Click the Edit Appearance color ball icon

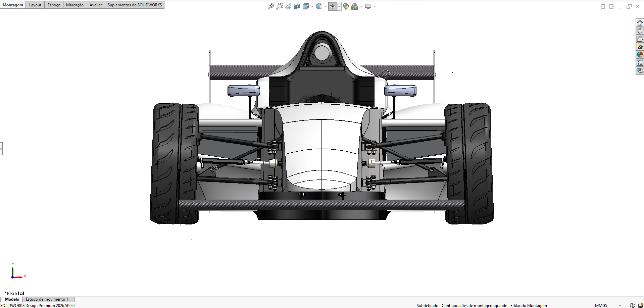pos(346,6)
